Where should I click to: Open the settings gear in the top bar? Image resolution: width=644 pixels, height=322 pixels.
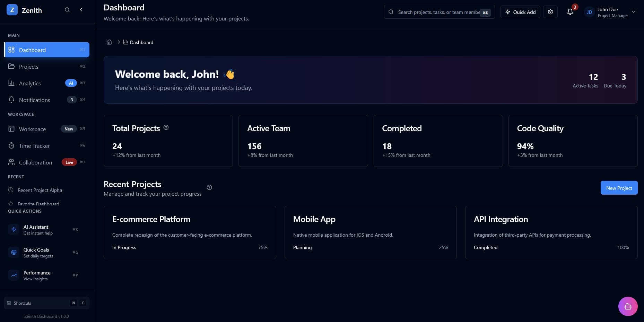point(550,11)
